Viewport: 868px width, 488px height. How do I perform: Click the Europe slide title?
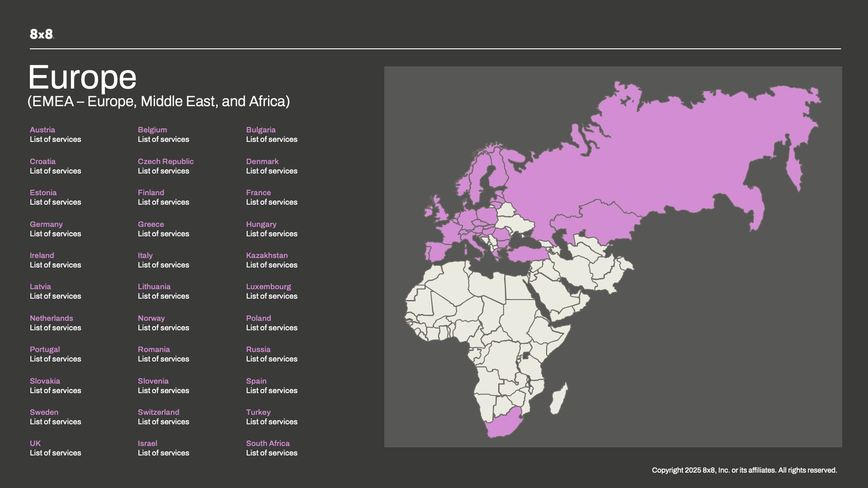coord(82,77)
